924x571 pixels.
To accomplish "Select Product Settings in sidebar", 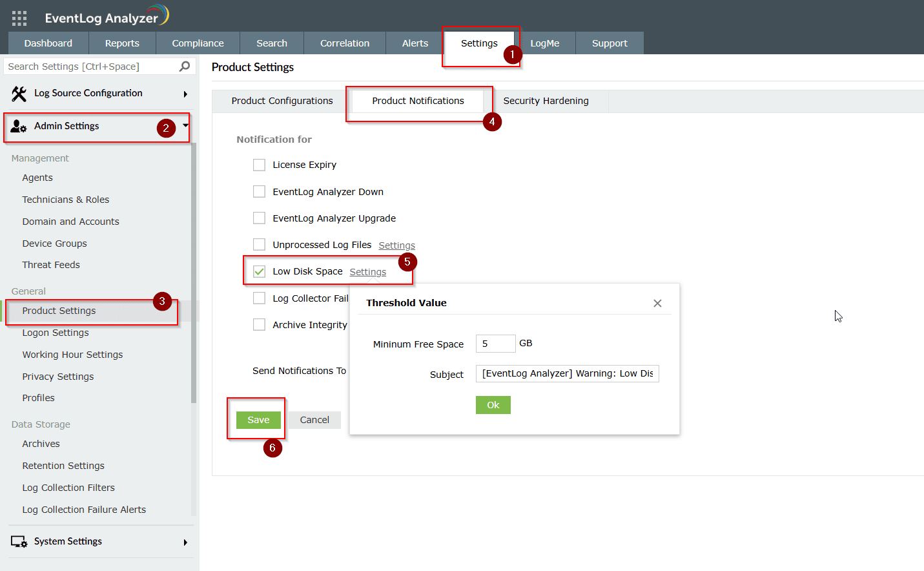I will click(59, 311).
